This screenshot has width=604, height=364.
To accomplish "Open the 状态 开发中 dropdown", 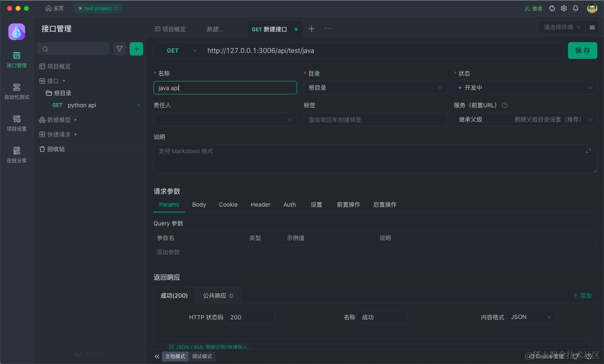I will tap(525, 88).
